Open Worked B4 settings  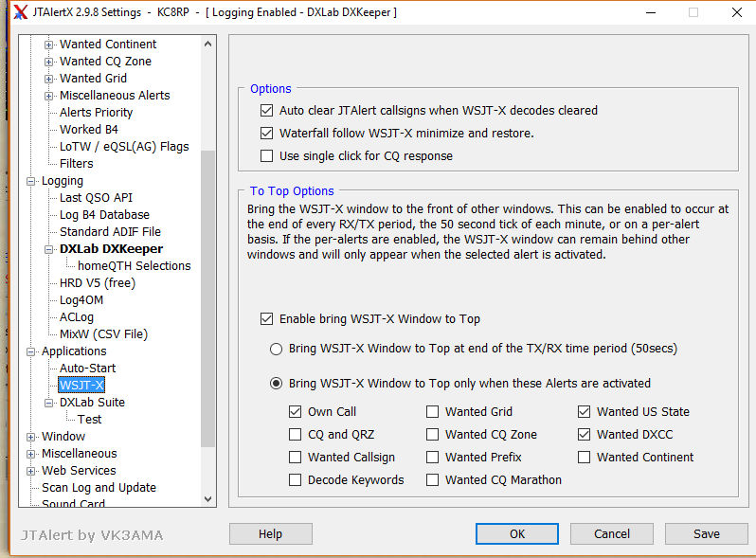coord(89,129)
